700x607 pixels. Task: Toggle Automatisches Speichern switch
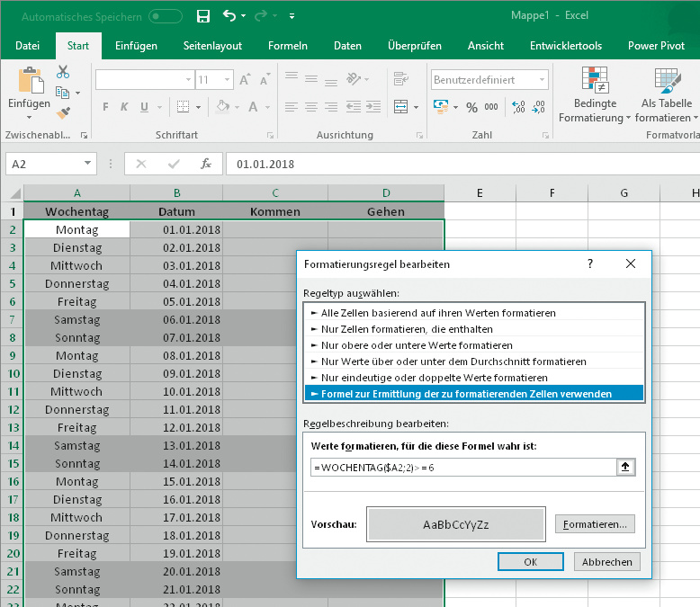click(166, 16)
